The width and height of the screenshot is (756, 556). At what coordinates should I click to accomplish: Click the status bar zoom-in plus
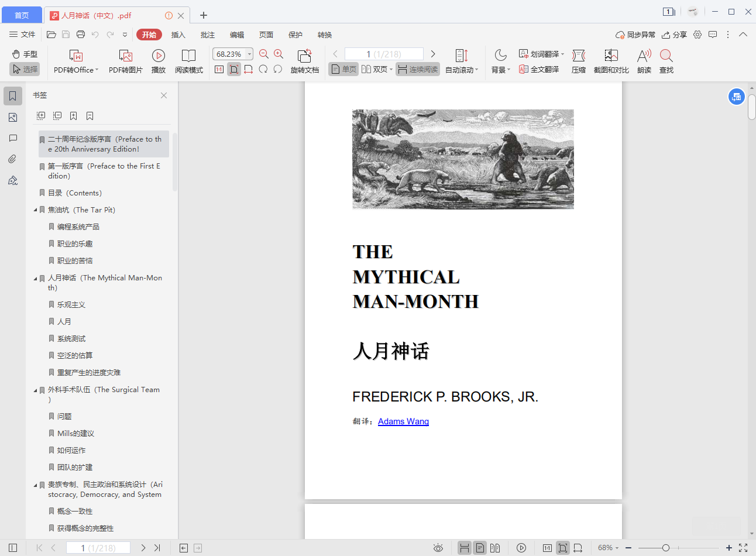tap(729, 548)
